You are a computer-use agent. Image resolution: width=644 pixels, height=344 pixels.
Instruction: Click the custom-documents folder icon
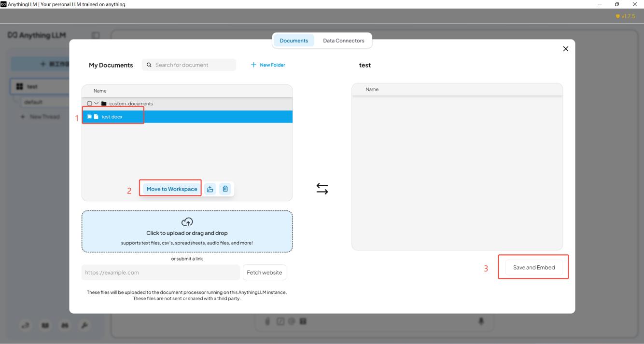tap(104, 104)
